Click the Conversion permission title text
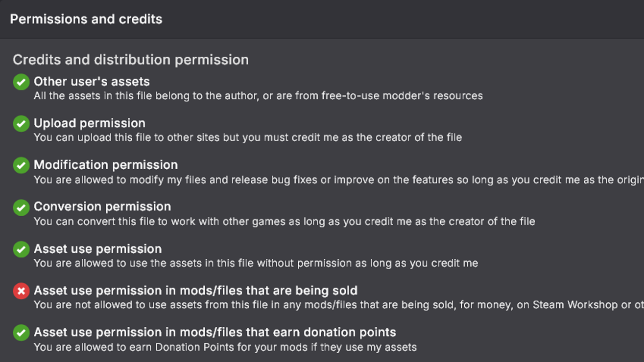This screenshot has height=362, width=644. pyautogui.click(x=102, y=206)
